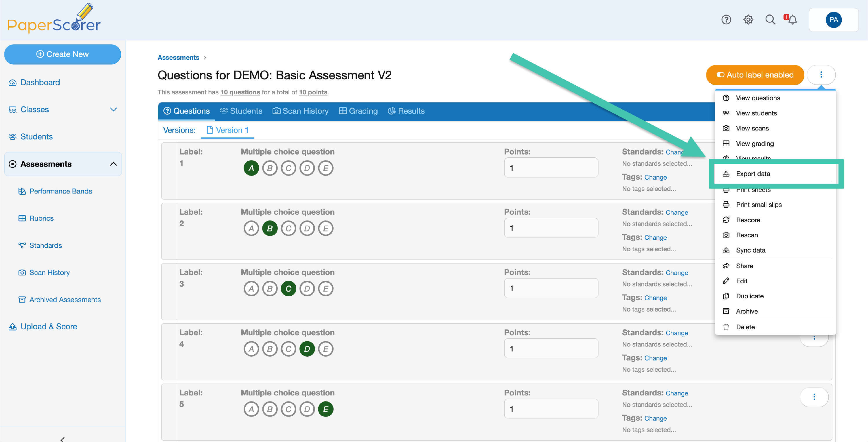868x442 pixels.
Task: Click the 10 points link
Action: (x=313, y=92)
